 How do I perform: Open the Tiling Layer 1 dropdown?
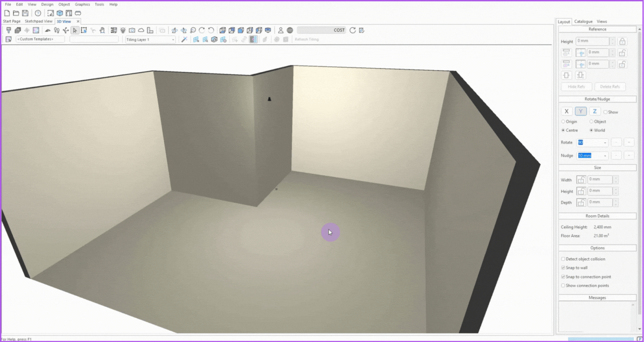(x=173, y=40)
